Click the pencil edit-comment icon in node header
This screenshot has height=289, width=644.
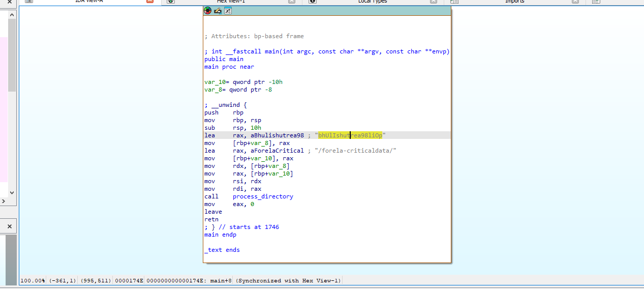tap(218, 10)
